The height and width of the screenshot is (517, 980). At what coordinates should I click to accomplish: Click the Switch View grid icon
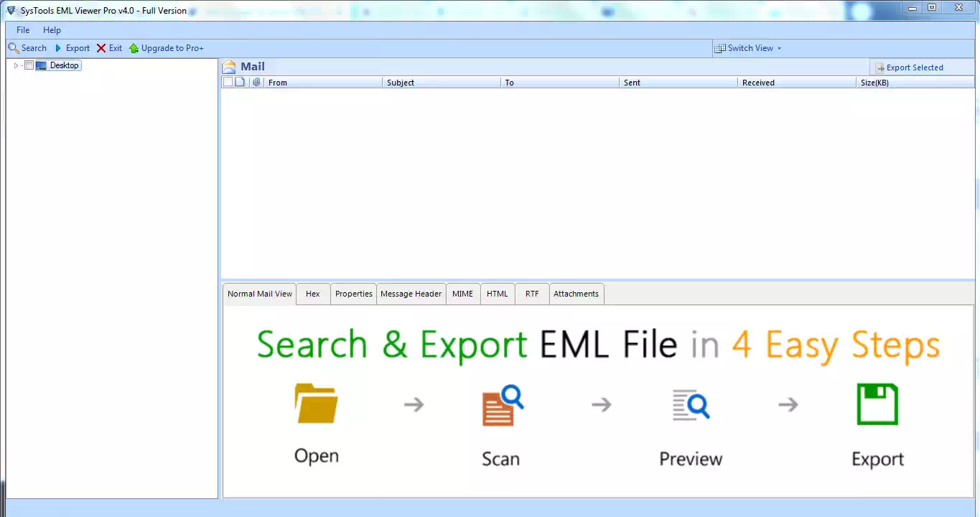(719, 48)
